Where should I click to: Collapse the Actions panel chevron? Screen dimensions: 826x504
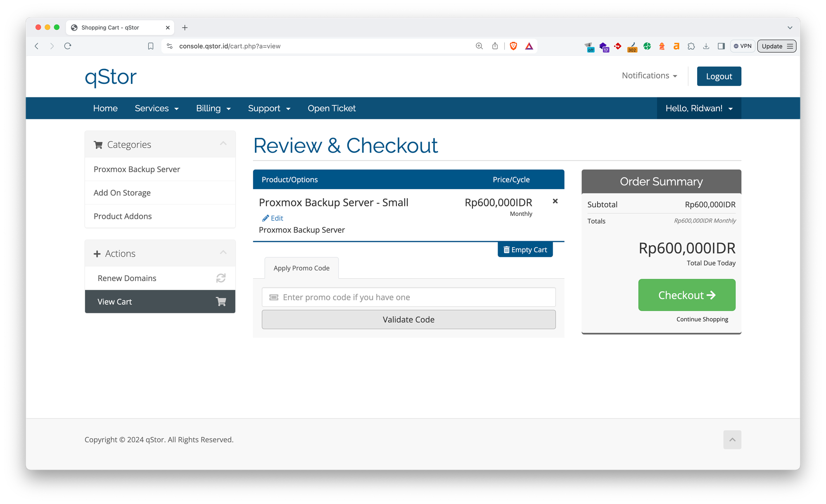223,253
